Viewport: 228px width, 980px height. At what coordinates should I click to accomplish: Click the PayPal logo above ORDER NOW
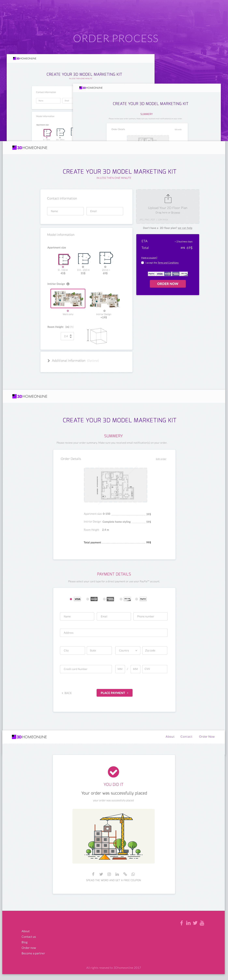[x=151, y=274]
